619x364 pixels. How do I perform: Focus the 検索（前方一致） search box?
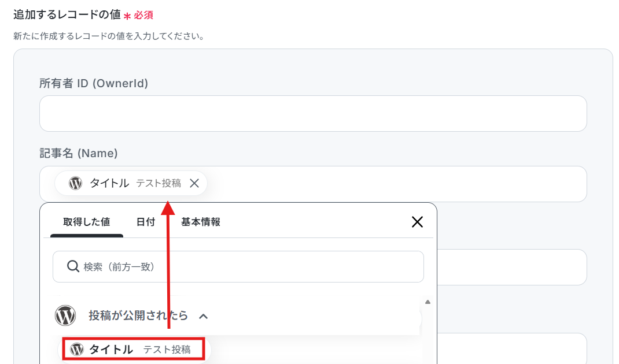tap(238, 266)
